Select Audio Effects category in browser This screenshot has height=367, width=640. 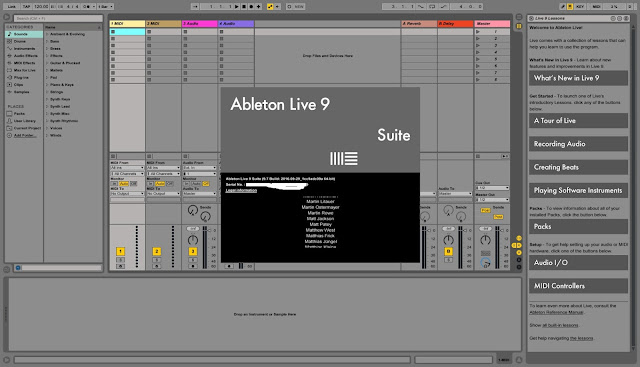tap(24, 56)
